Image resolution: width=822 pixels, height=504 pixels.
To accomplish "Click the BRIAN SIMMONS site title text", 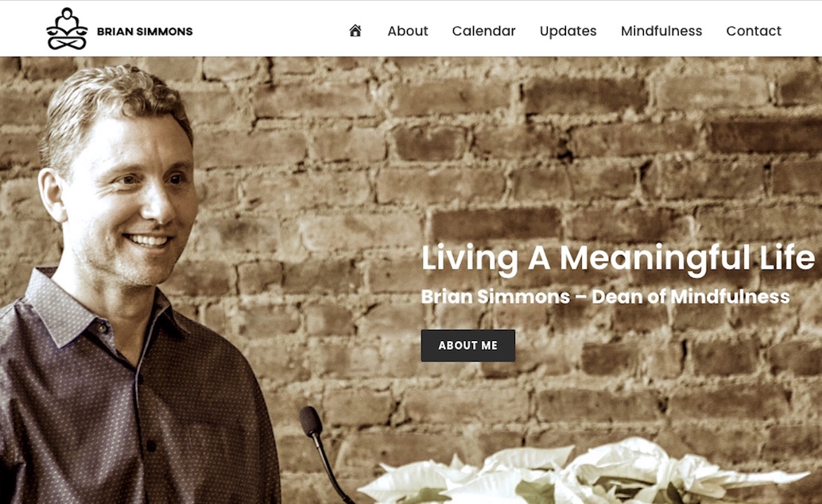I will point(145,32).
